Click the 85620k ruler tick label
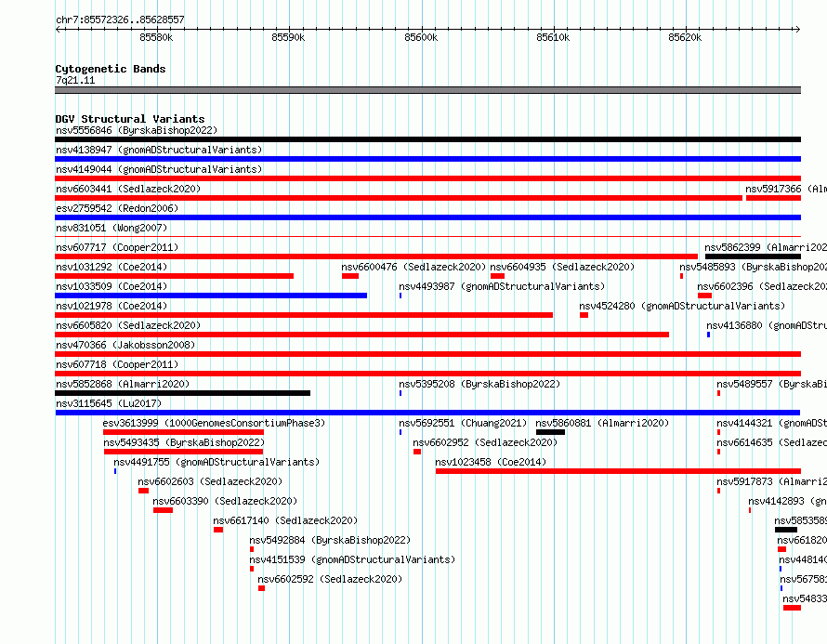Screen dimensions: 827x644 coord(685,37)
